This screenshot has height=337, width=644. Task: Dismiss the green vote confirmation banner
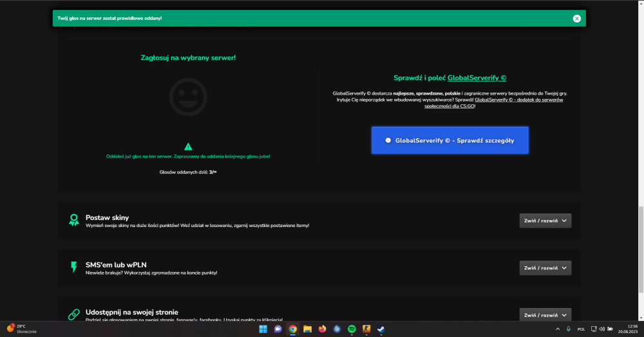[576, 19]
